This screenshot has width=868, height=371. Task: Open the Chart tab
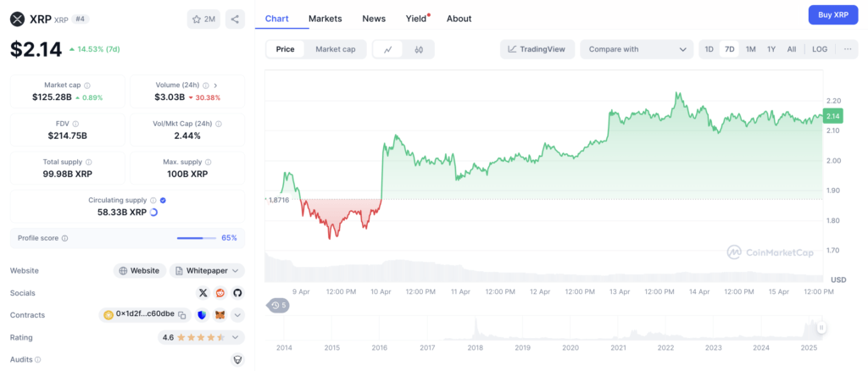pyautogui.click(x=277, y=19)
